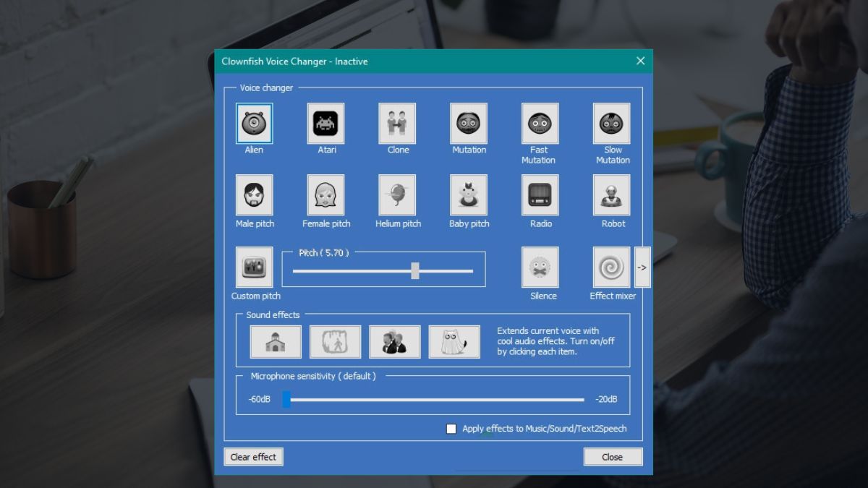
Task: Click the Voice changer group heading
Action: click(267, 88)
